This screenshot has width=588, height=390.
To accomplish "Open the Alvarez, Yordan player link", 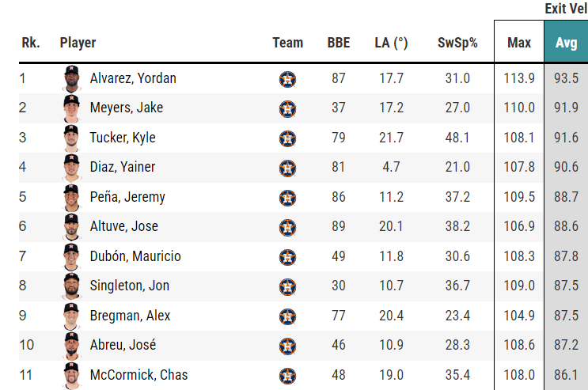I will point(133,78).
